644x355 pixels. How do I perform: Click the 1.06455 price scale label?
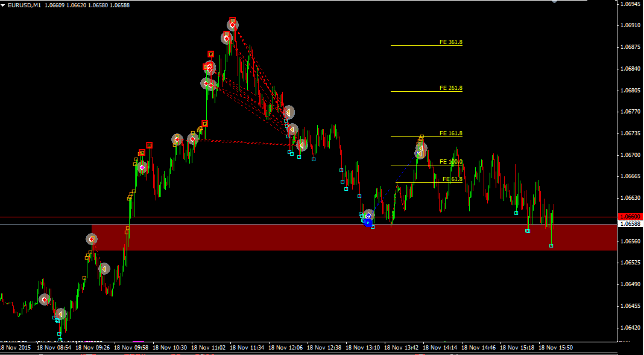(631, 306)
